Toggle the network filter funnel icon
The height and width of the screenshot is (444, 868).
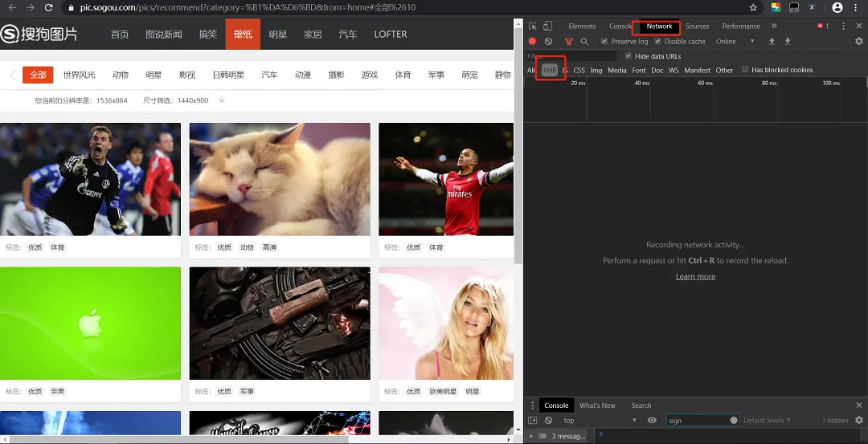[x=568, y=42]
